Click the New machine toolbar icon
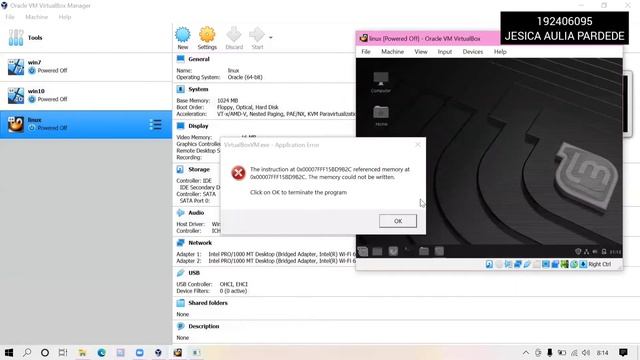This screenshot has height=360, width=640. click(x=182, y=38)
